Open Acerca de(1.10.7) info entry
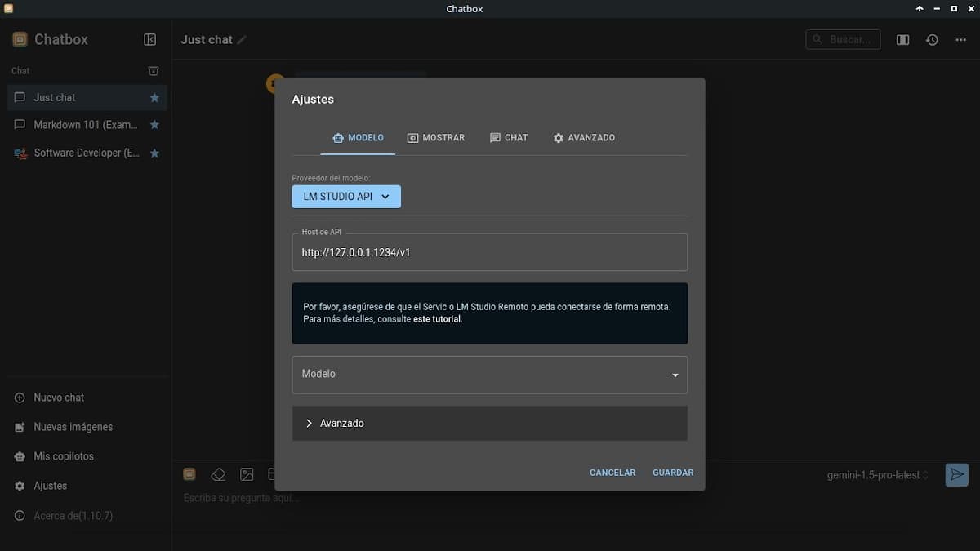This screenshot has width=980, height=551. [x=86, y=516]
